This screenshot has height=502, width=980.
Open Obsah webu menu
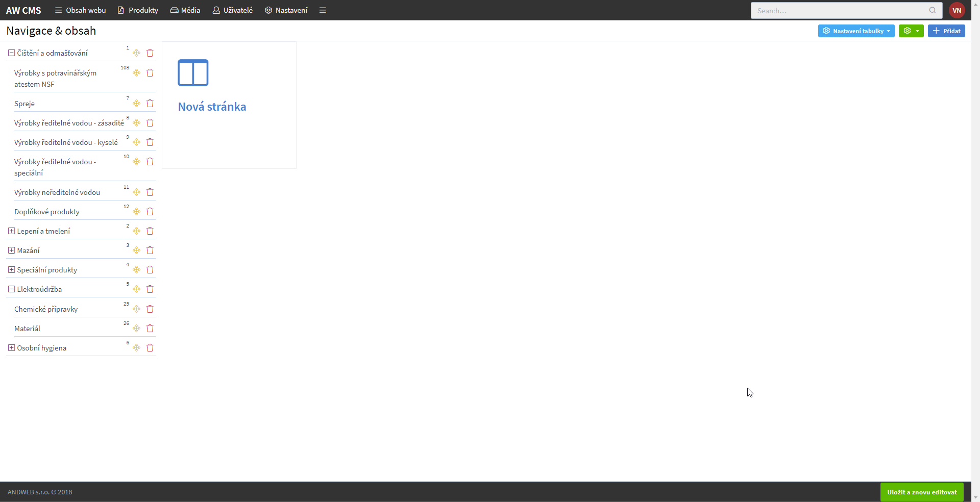coord(80,10)
